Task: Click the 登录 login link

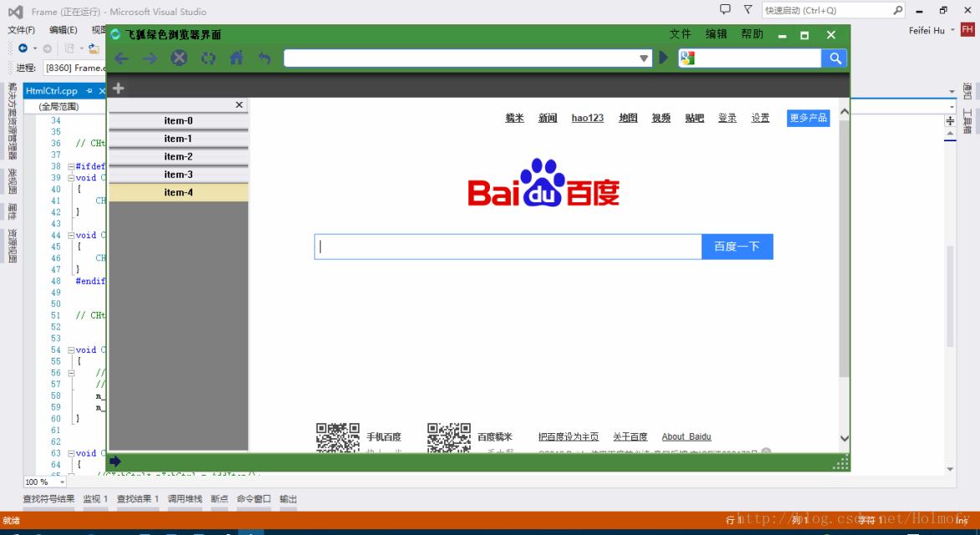Action: (x=727, y=118)
